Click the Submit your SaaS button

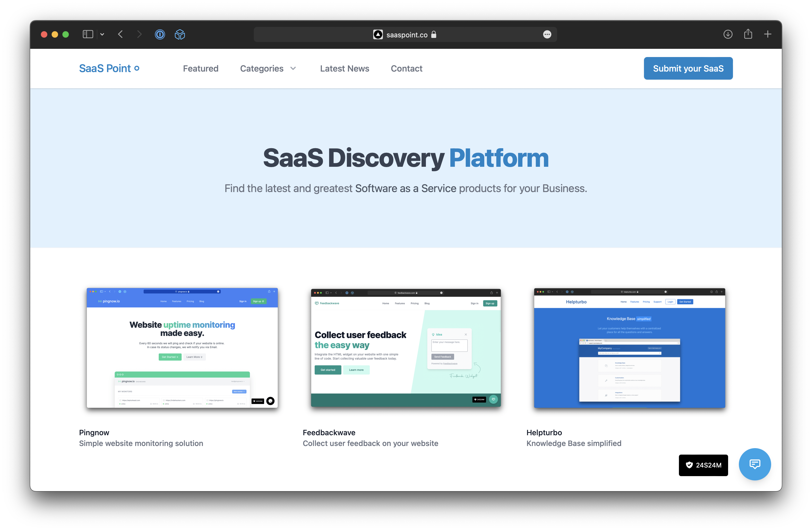[688, 68]
